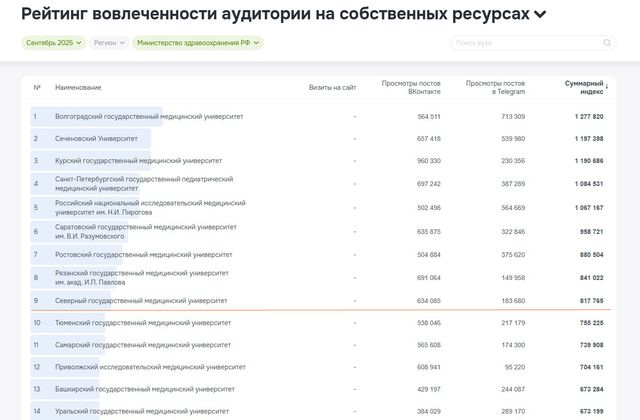
Task: Open Северный государственный медицинский университет
Action: (x=141, y=300)
